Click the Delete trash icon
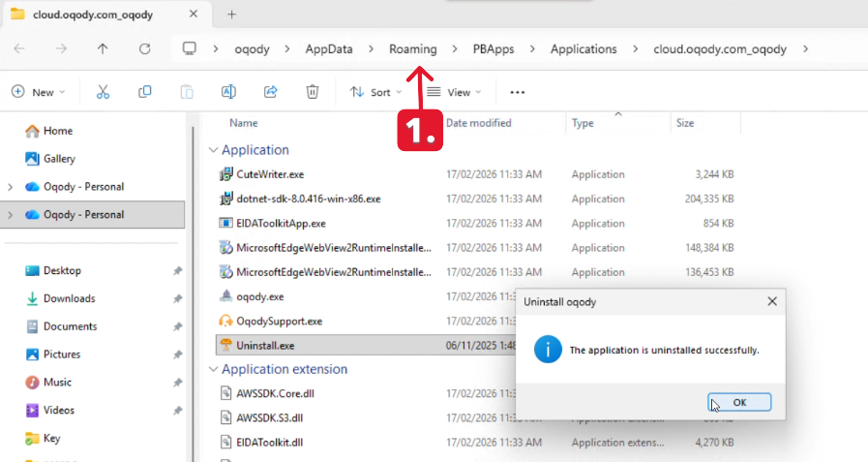The height and width of the screenshot is (462, 868). pyautogui.click(x=313, y=92)
